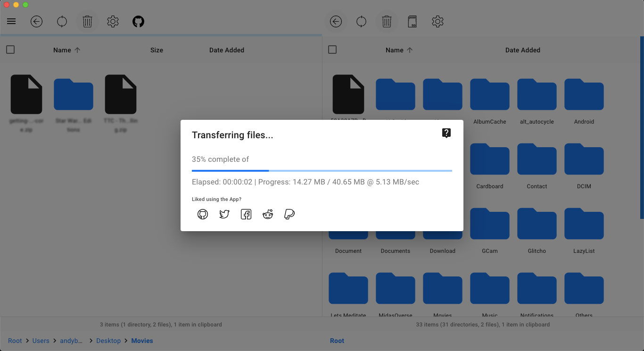The height and width of the screenshot is (351, 644).
Task: Open the hamburger menu in left toolbar
Action: pyautogui.click(x=11, y=22)
